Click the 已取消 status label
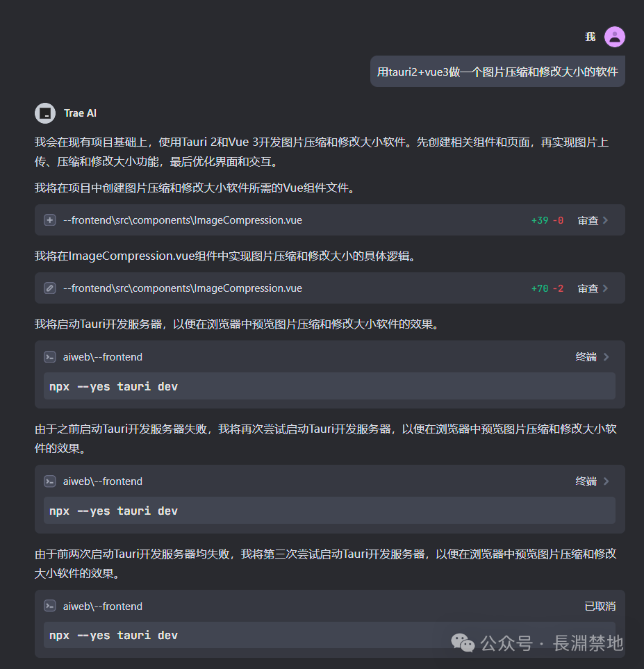 tap(600, 606)
